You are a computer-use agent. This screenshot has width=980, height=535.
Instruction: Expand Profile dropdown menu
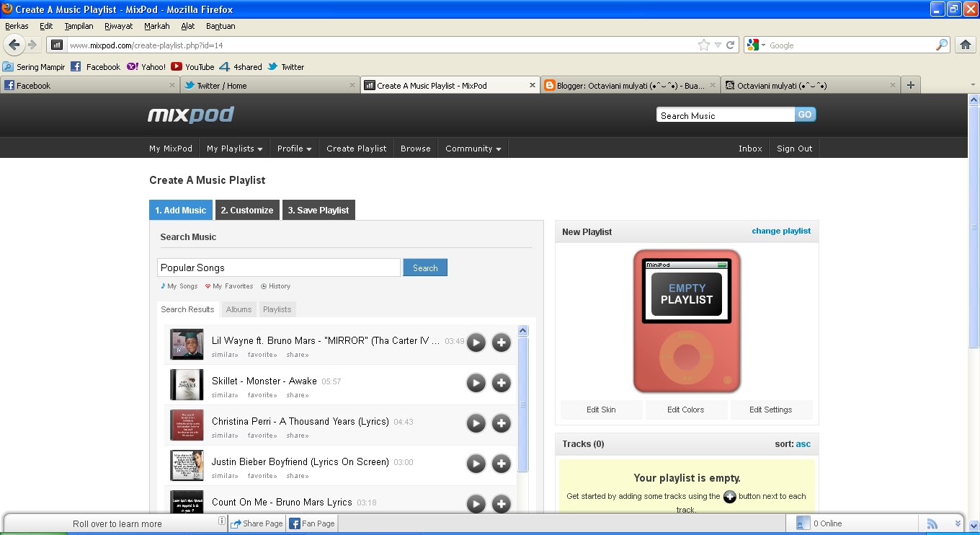[294, 149]
